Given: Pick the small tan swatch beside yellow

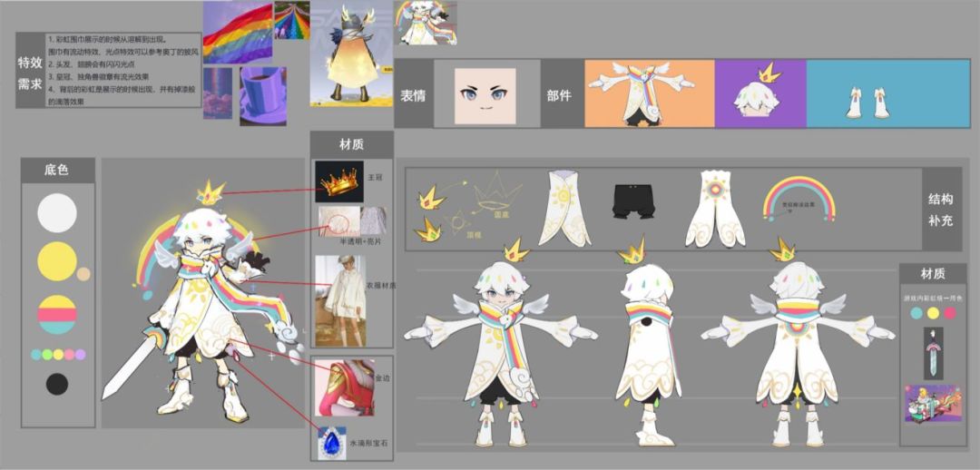Looking at the screenshot, I should tap(83, 274).
